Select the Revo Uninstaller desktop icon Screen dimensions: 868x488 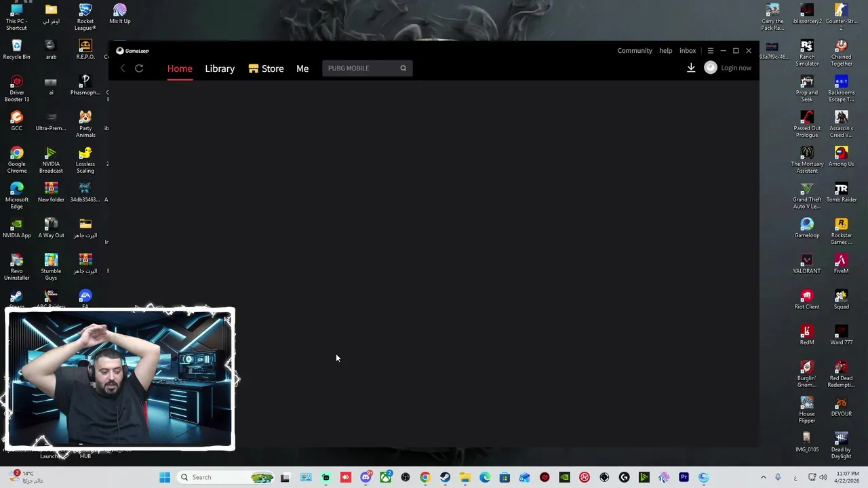tap(16, 267)
